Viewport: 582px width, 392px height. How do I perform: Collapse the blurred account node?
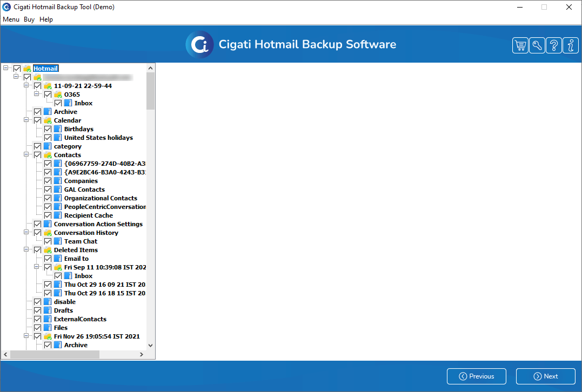click(x=16, y=76)
